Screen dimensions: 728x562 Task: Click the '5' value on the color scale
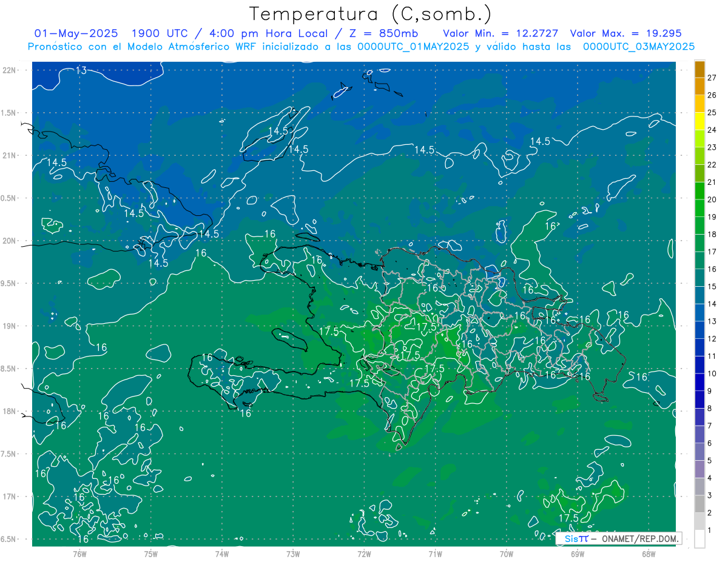click(710, 461)
